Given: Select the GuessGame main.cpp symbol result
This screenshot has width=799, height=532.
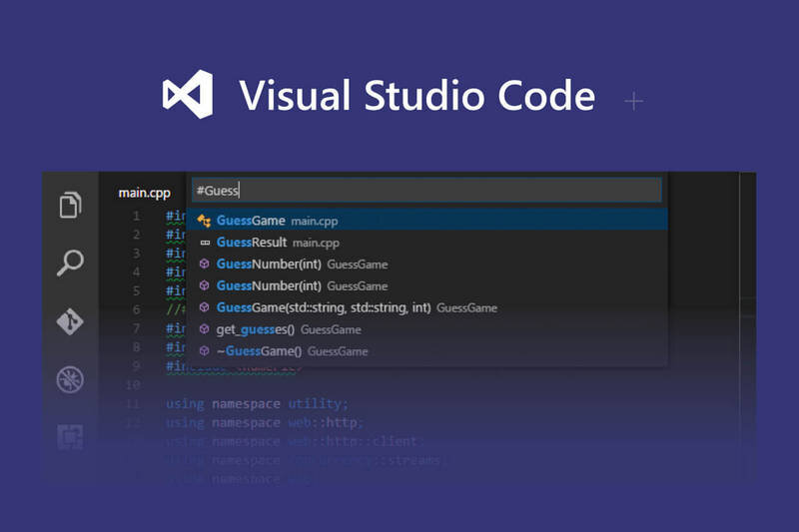Looking at the screenshot, I should point(427,221).
